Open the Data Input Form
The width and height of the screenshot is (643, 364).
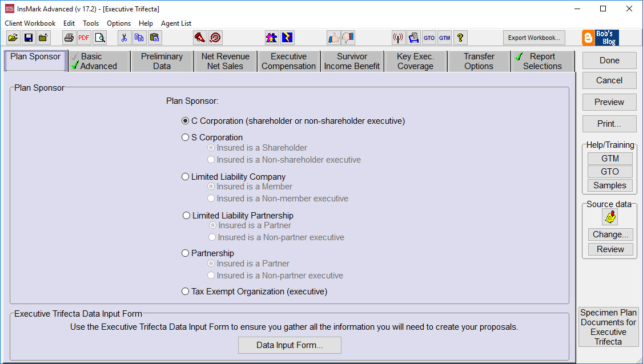290,345
